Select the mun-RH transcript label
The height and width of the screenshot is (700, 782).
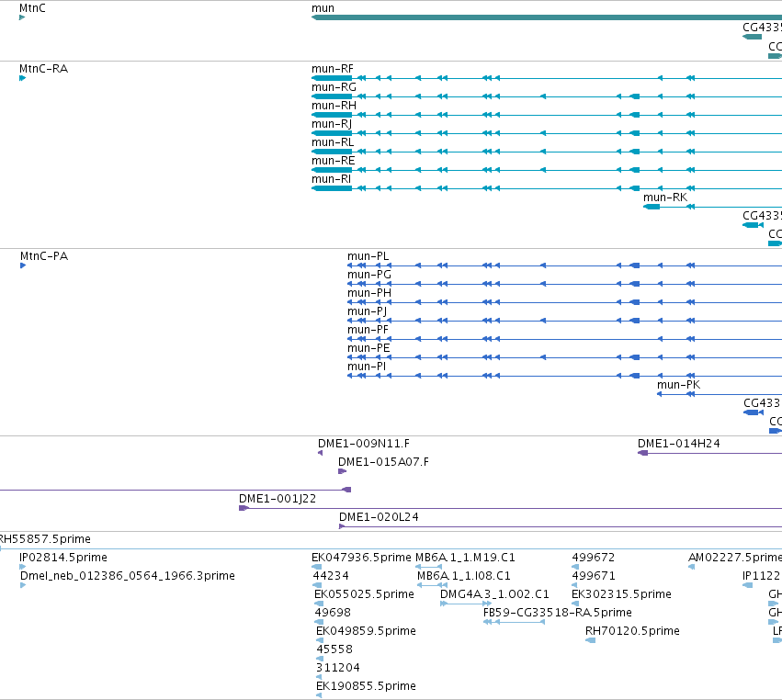click(x=334, y=106)
